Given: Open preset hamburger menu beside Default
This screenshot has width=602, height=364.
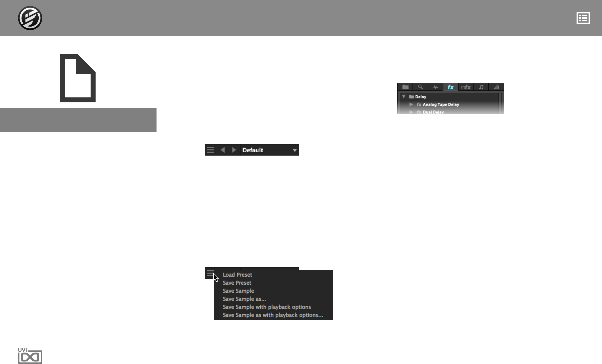Looking at the screenshot, I should 211,150.
